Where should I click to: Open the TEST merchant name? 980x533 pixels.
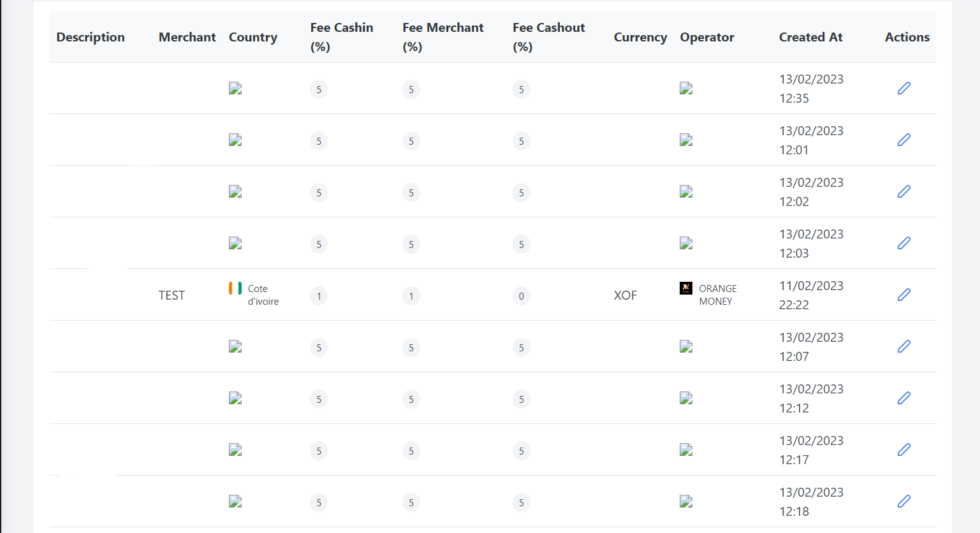coord(171,295)
